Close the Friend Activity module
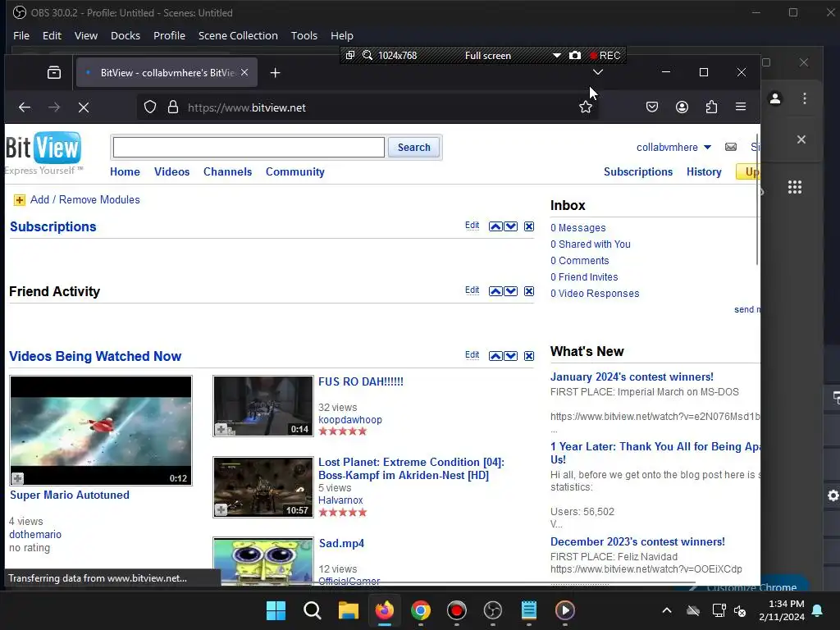The image size is (840, 630). (x=529, y=291)
